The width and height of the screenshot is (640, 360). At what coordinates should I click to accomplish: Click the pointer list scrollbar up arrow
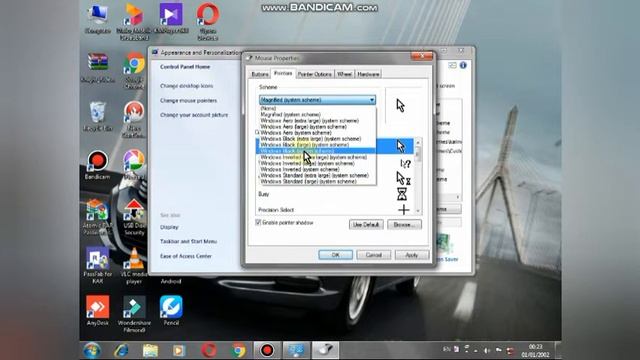418,142
